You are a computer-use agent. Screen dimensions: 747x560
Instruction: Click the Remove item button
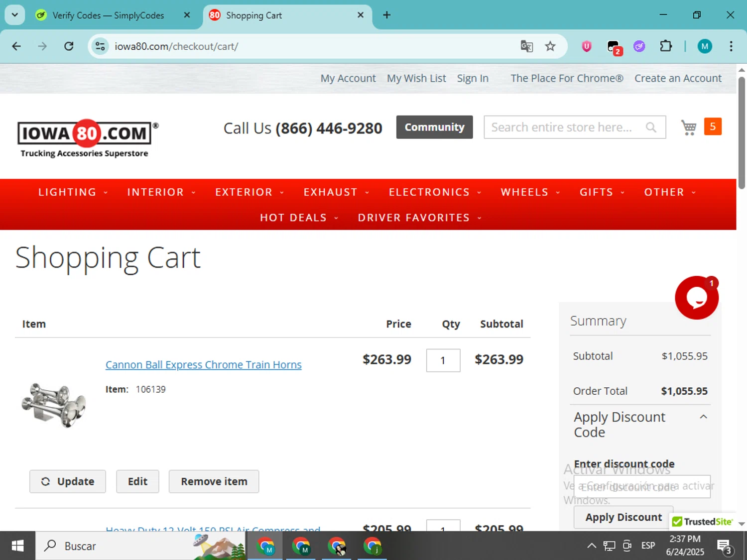pyautogui.click(x=214, y=481)
